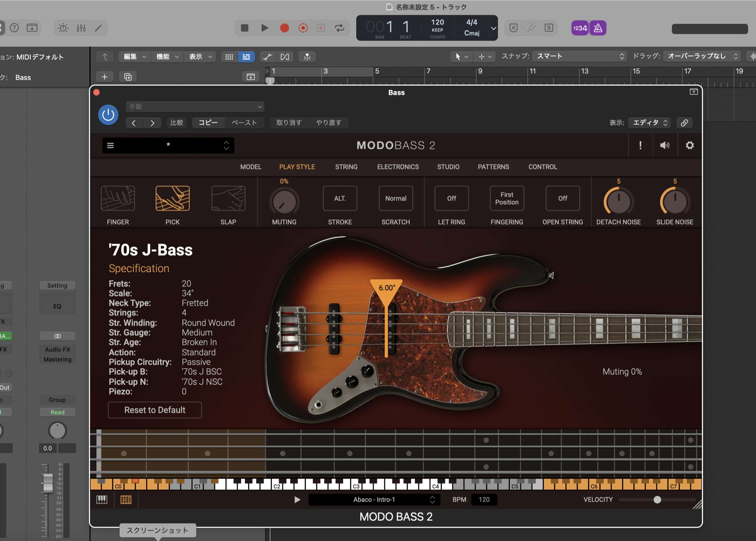Toggle the First Position fingering button

coord(507,198)
